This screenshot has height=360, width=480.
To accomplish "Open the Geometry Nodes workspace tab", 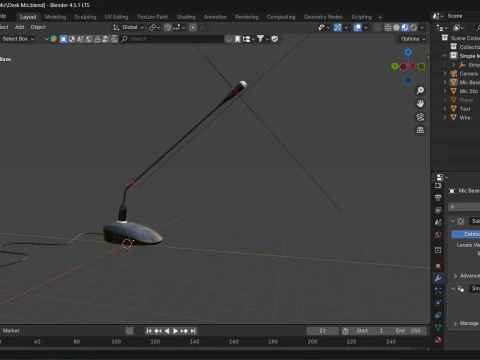I will pyautogui.click(x=323, y=17).
